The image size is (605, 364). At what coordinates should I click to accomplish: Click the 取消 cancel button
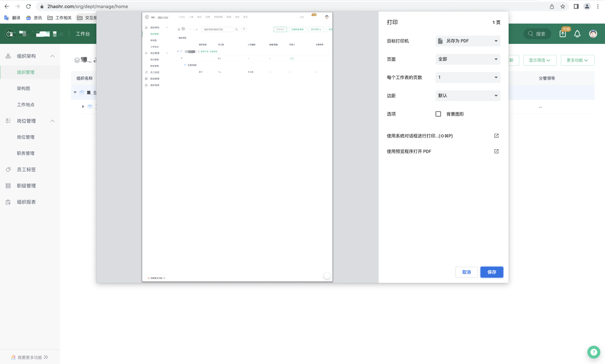point(466,272)
